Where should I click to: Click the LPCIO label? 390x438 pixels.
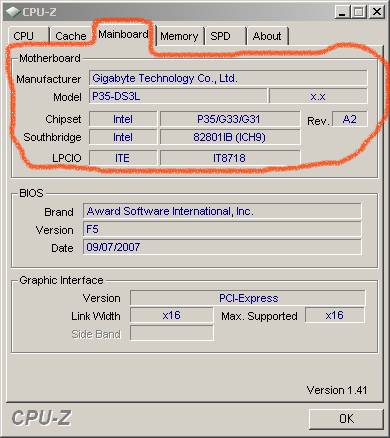[67, 158]
